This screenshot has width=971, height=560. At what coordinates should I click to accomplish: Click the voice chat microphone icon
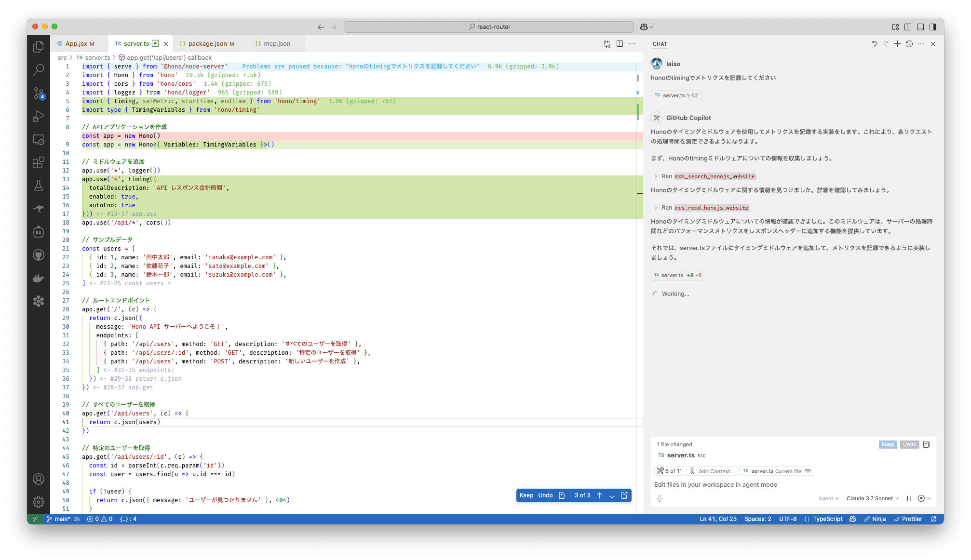[x=660, y=498]
